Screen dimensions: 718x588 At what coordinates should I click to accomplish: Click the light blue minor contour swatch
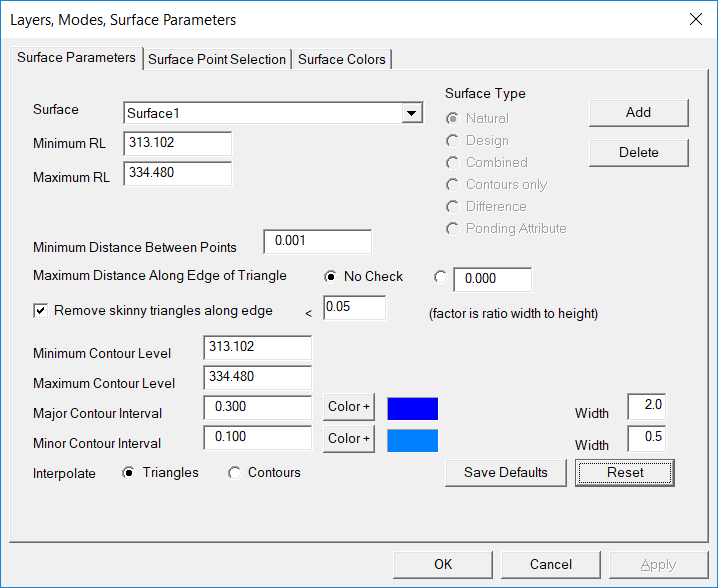click(x=412, y=439)
